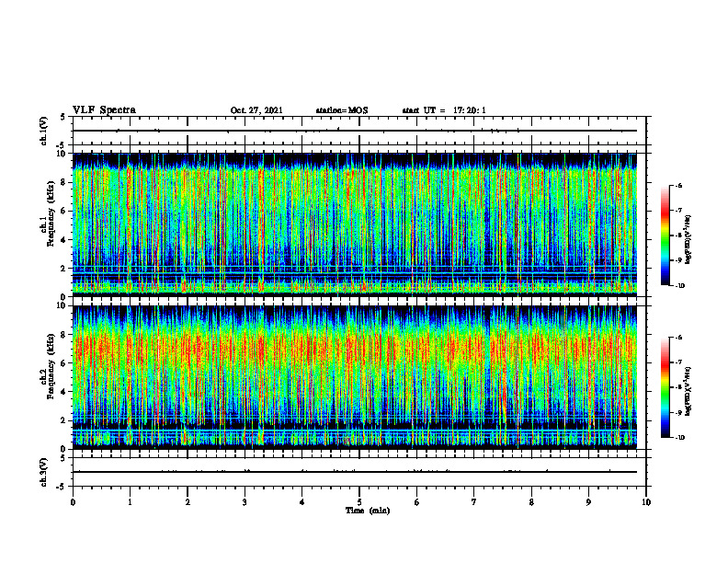
Task: Select the "start UT = 17:20: 1" text
Action: point(444,110)
